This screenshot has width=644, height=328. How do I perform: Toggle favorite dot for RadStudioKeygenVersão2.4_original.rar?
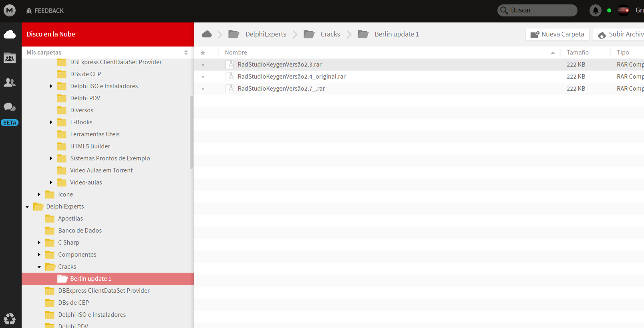click(203, 77)
